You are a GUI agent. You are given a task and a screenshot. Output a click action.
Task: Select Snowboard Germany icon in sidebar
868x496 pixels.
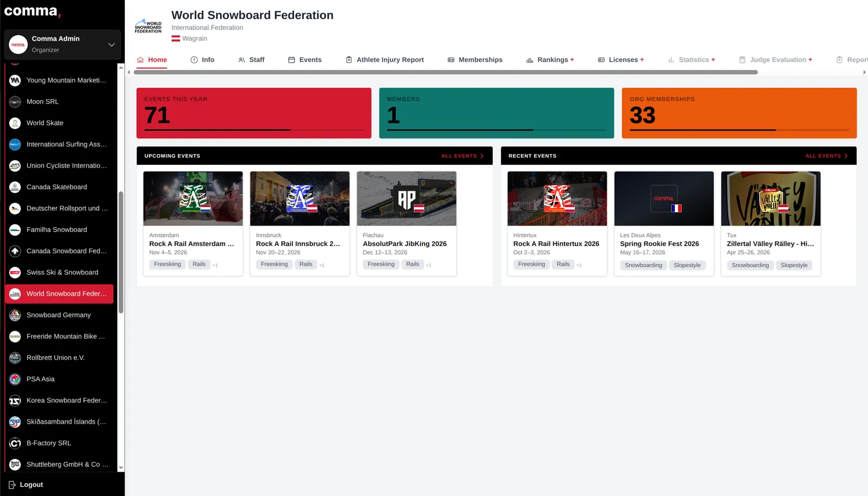pyautogui.click(x=15, y=315)
